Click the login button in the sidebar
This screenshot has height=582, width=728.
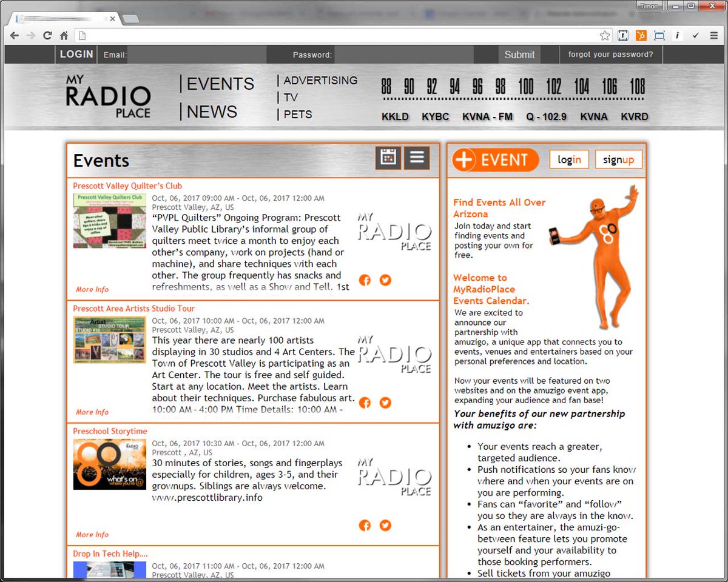(569, 159)
